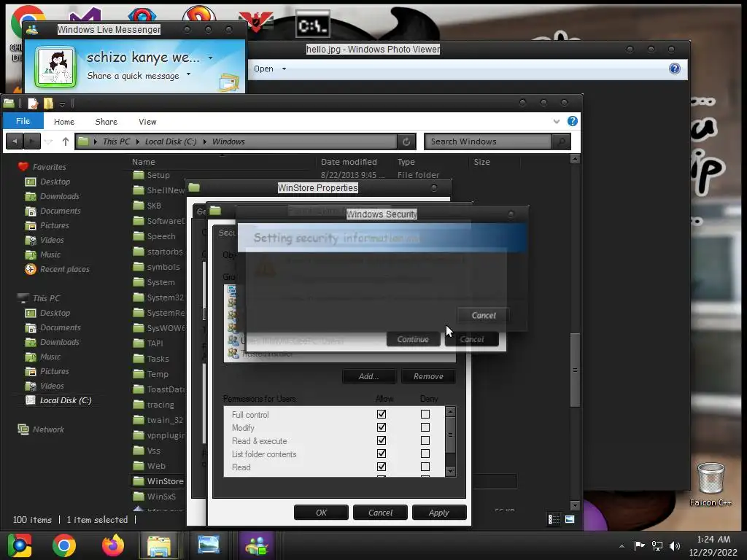Expand the Open dropdown in Photo Viewer
This screenshot has width=747, height=560.
coord(284,69)
